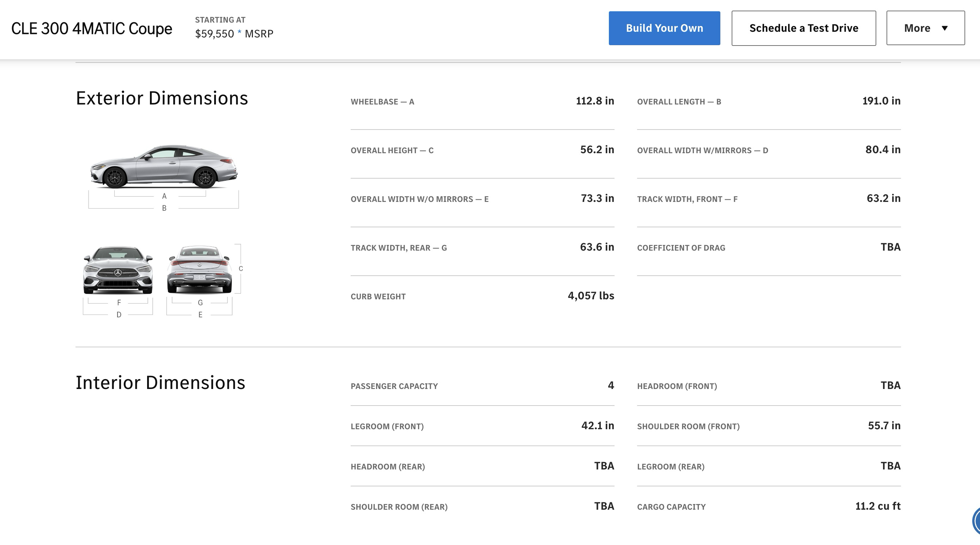Click the Curb Weight value 4,057 lbs
The height and width of the screenshot is (545, 980).
pyautogui.click(x=591, y=296)
